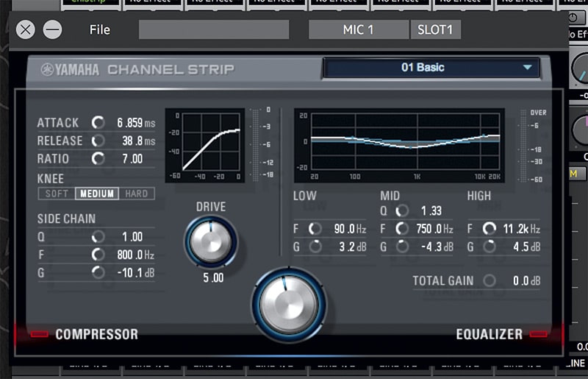This screenshot has width=588, height=379.
Task: Click the Release knob
Action: (98, 141)
